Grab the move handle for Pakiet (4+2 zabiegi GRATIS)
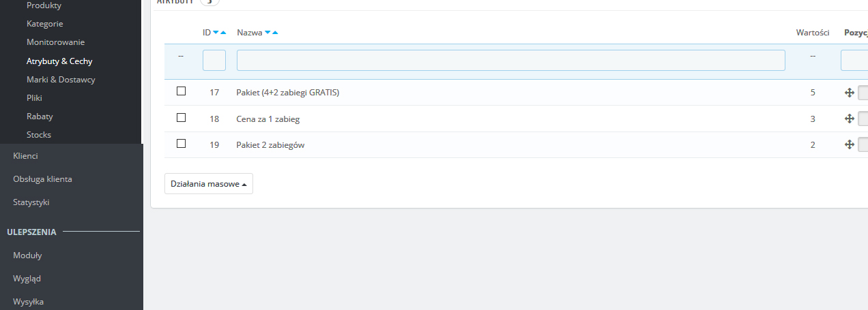This screenshot has height=310, width=868. click(x=850, y=92)
